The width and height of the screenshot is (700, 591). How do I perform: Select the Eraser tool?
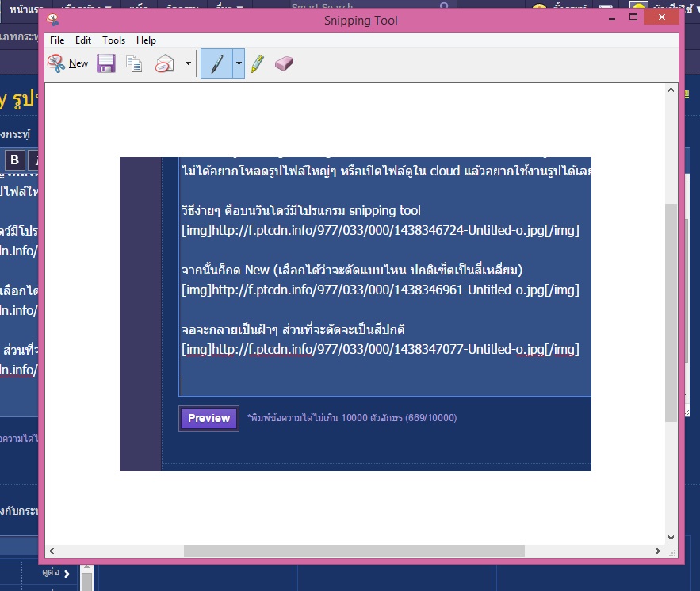pyautogui.click(x=284, y=63)
